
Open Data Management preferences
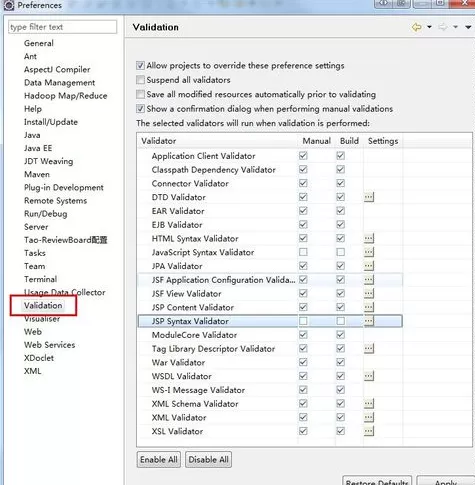click(x=59, y=83)
